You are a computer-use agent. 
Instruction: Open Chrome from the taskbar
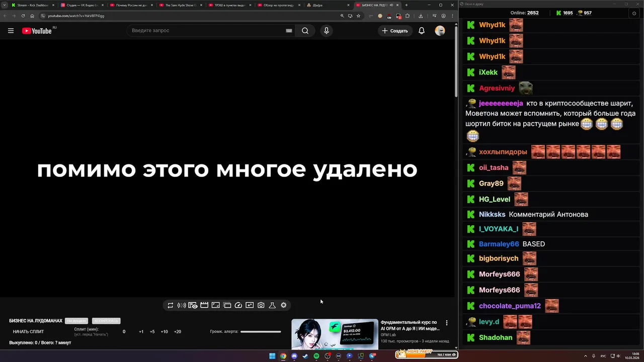coord(283,356)
